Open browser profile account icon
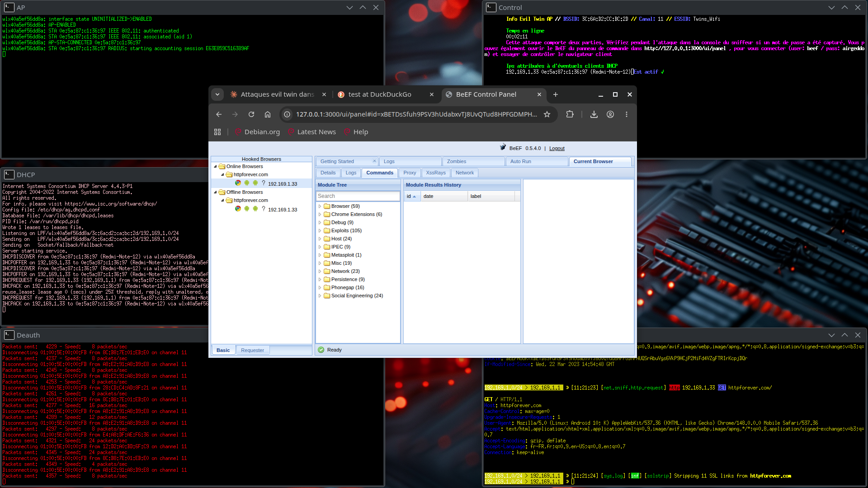This screenshot has height=488, width=868. point(610,114)
